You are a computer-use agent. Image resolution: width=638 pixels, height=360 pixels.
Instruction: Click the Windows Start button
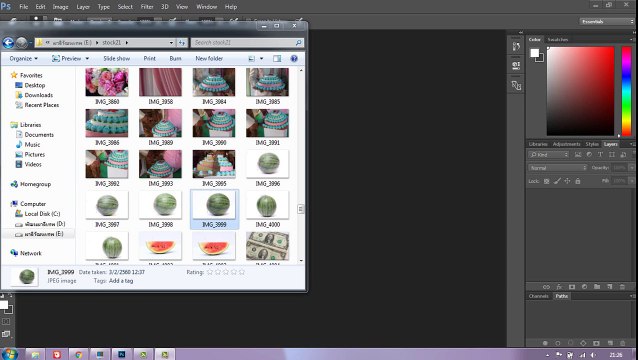click(x=10, y=354)
